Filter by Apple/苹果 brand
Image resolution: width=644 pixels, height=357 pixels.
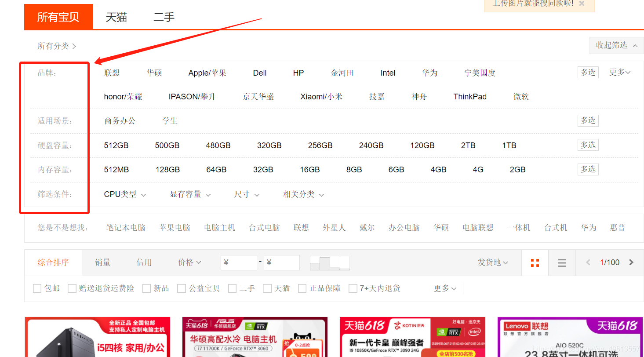coord(207,73)
